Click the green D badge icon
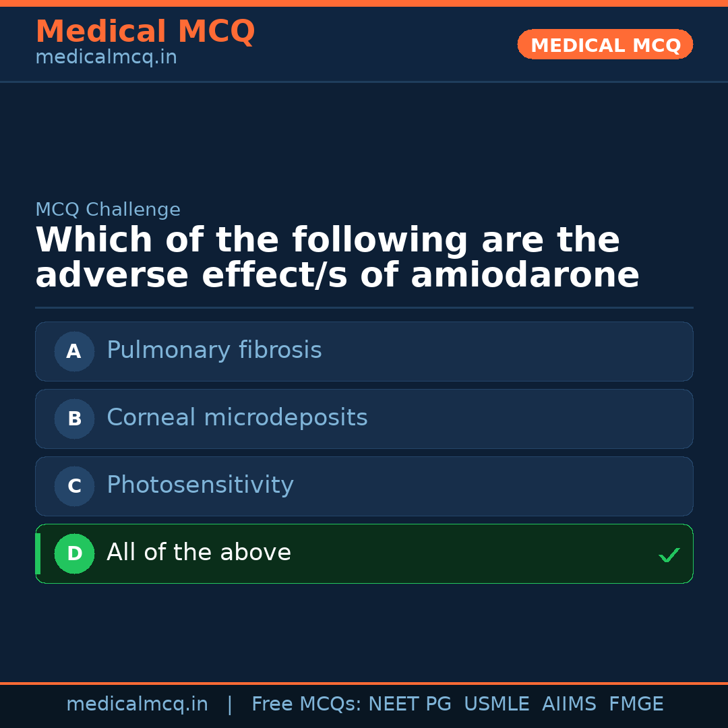This screenshot has height=728, width=728. [74, 553]
